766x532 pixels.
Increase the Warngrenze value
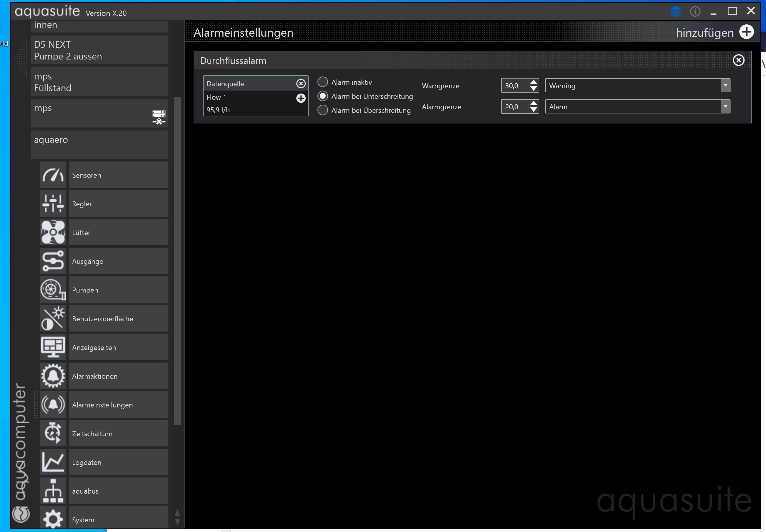pyautogui.click(x=533, y=82)
